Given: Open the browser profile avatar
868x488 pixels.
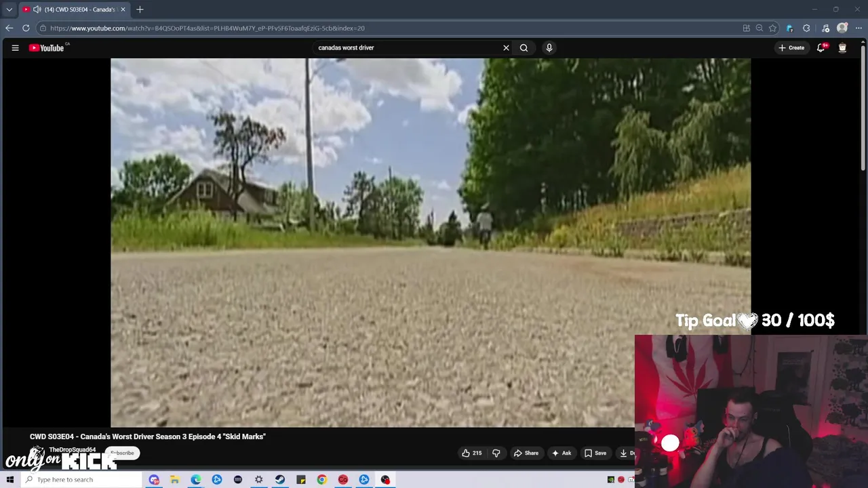Looking at the screenshot, I should tap(842, 28).
